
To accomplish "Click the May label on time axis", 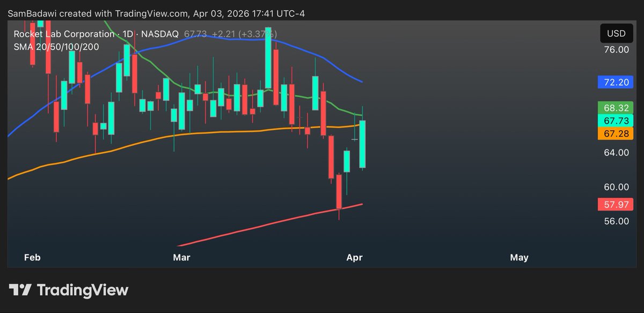I will click(519, 258).
